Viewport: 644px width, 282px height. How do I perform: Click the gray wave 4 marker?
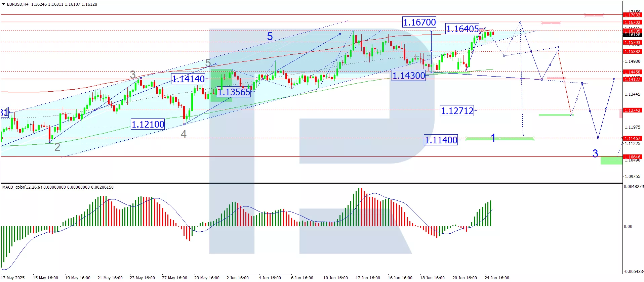point(184,134)
